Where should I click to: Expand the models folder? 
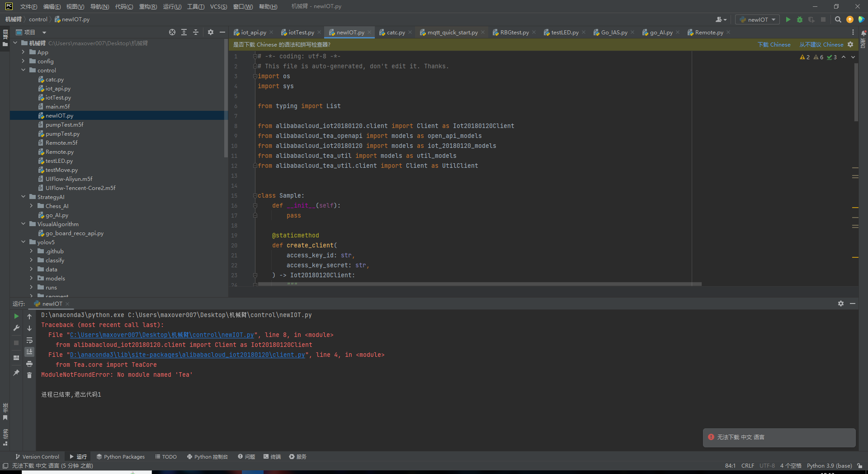coord(32,278)
